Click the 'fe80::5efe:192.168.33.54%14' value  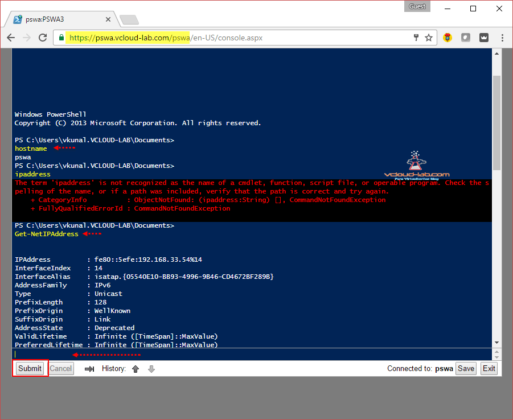[x=148, y=260]
